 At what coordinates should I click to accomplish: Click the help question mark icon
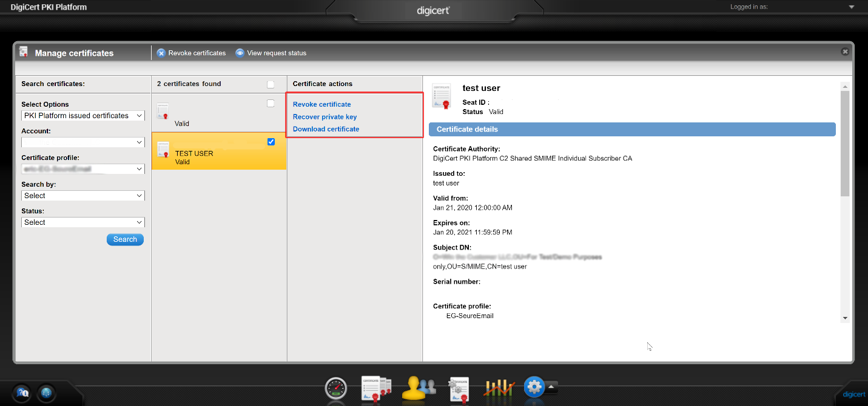pos(22,393)
